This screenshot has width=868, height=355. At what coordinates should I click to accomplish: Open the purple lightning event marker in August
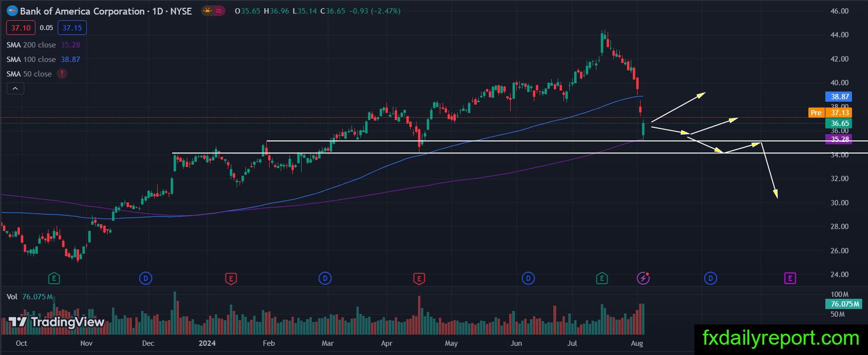click(643, 278)
